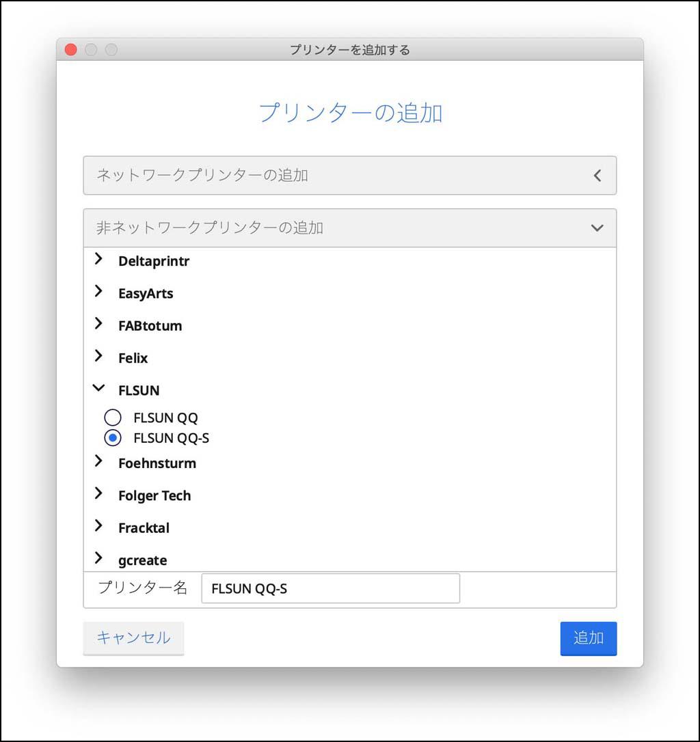Screen dimensions: 700x742
Task: Expand the FABtotum manufacturer group
Action: [x=98, y=324]
